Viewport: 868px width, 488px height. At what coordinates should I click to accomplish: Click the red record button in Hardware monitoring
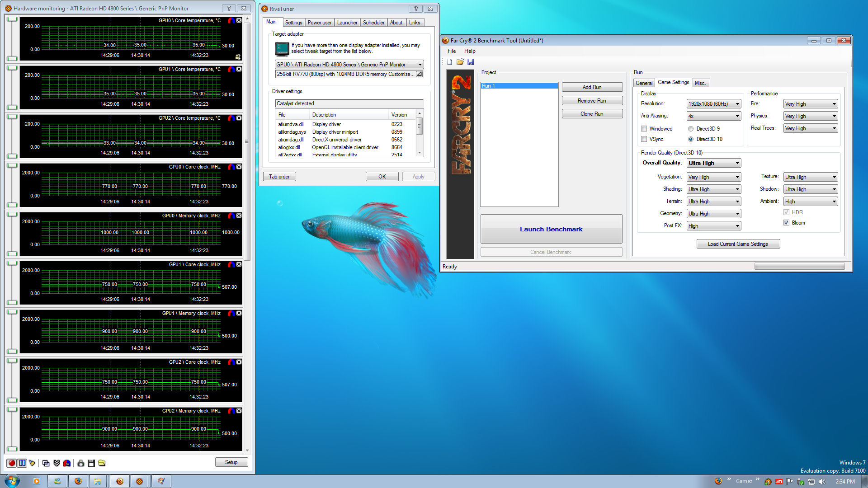point(12,463)
